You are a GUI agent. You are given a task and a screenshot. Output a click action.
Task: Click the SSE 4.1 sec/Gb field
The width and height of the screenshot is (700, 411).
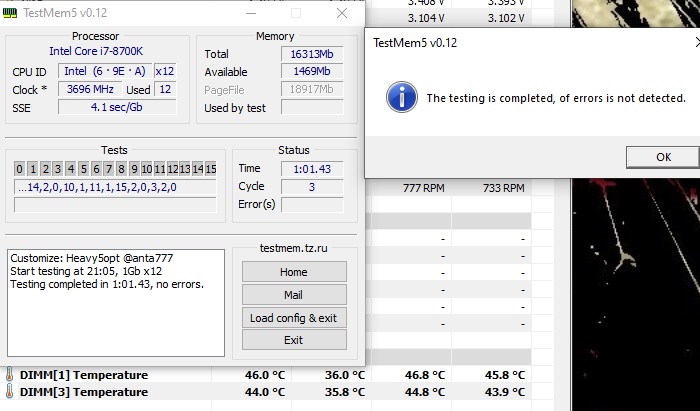[x=117, y=107]
